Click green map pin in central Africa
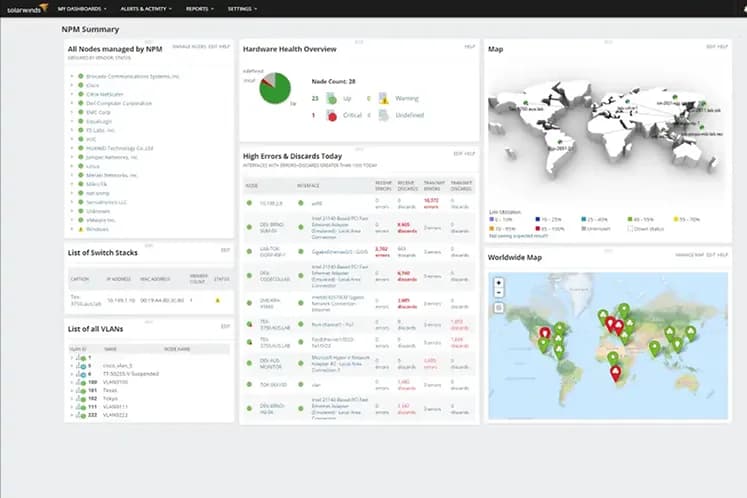747x498 pixels. coord(613,358)
